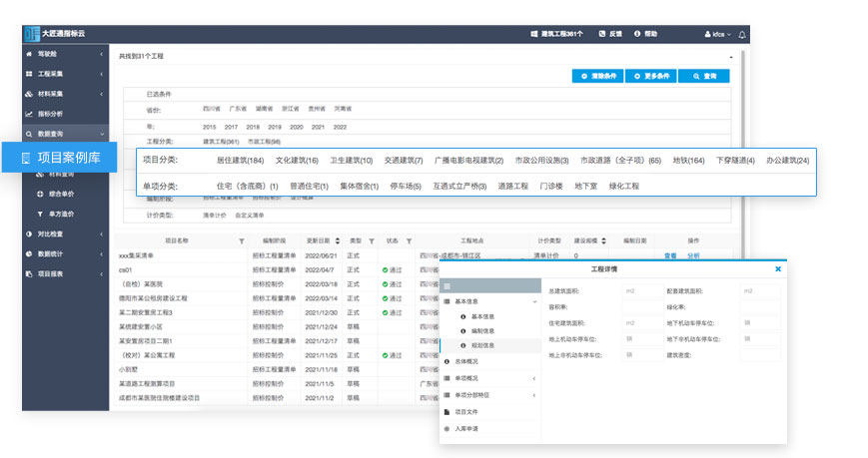Screen dimensions: 868x458
Task: Select single-item category 停车场(5)
Action: [x=406, y=187]
